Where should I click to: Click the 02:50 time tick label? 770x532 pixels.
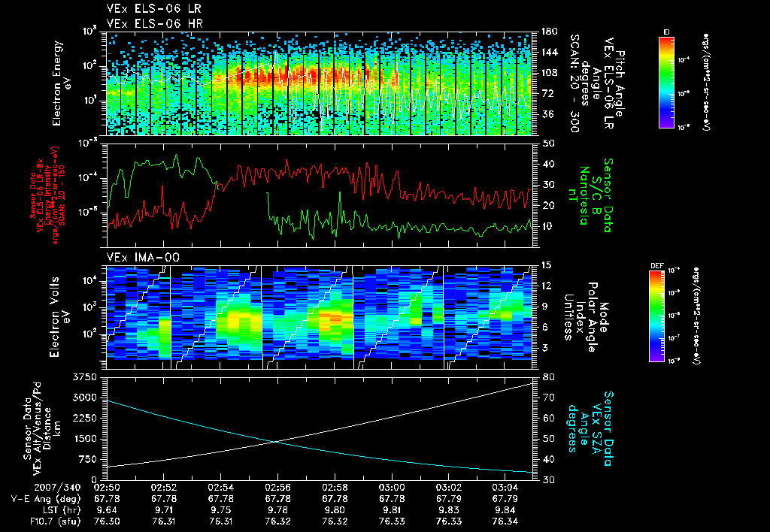pyautogui.click(x=107, y=488)
